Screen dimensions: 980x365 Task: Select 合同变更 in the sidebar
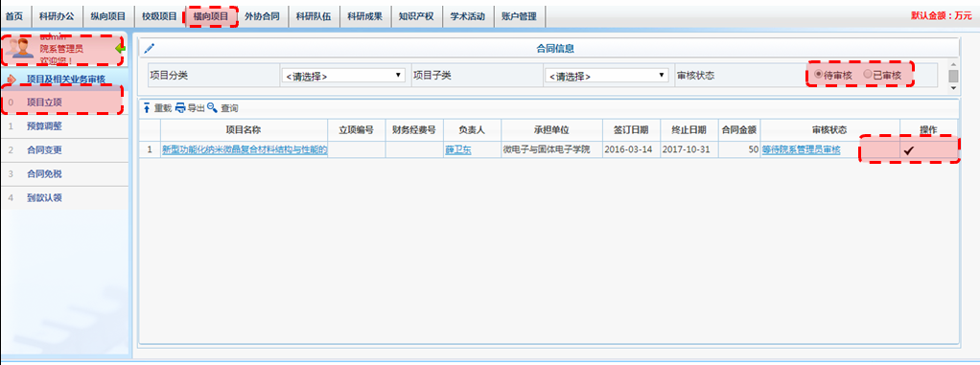click(x=64, y=150)
